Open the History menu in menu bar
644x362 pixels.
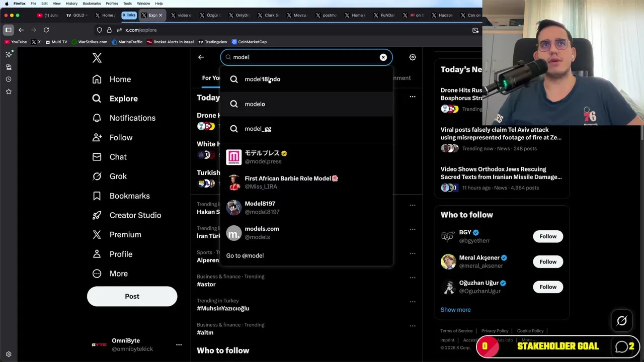tap(71, 4)
